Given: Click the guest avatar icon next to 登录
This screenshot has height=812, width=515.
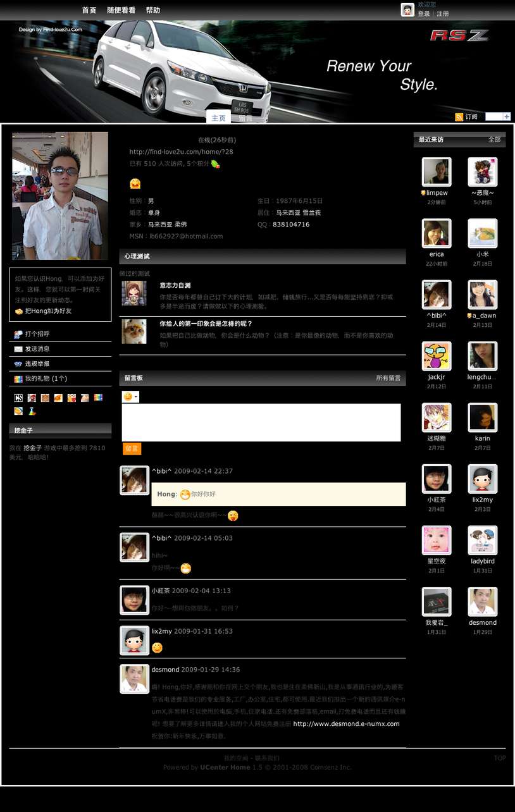Looking at the screenshot, I should tap(407, 9).
